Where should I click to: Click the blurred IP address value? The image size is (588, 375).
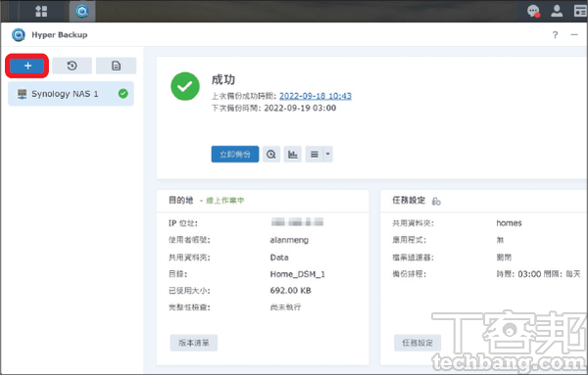click(x=297, y=222)
